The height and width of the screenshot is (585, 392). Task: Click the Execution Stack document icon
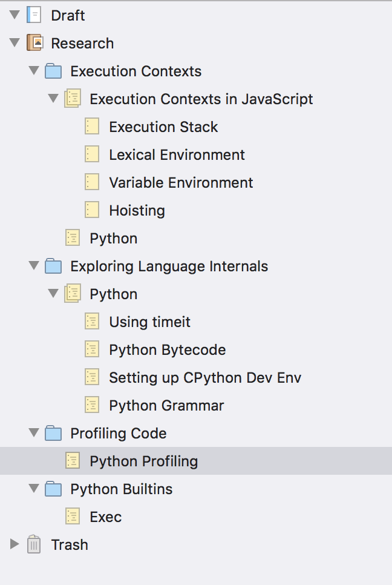[x=92, y=127]
